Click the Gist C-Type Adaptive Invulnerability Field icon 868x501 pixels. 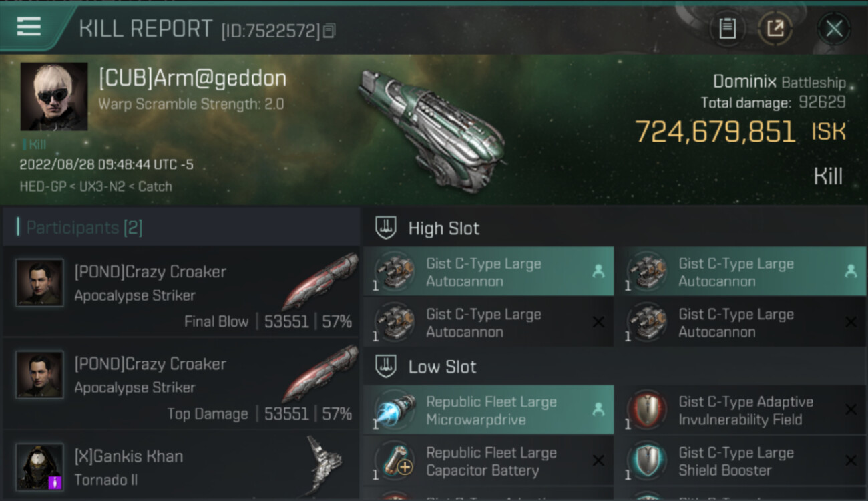click(x=646, y=411)
